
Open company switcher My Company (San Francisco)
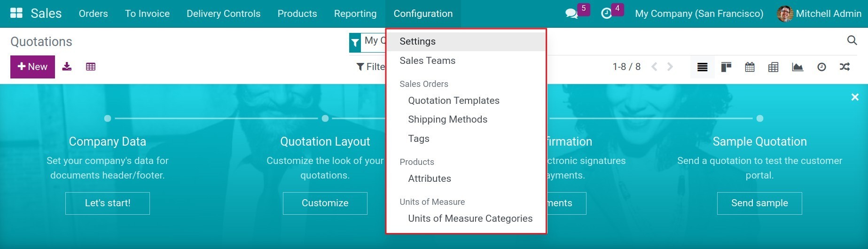(699, 14)
